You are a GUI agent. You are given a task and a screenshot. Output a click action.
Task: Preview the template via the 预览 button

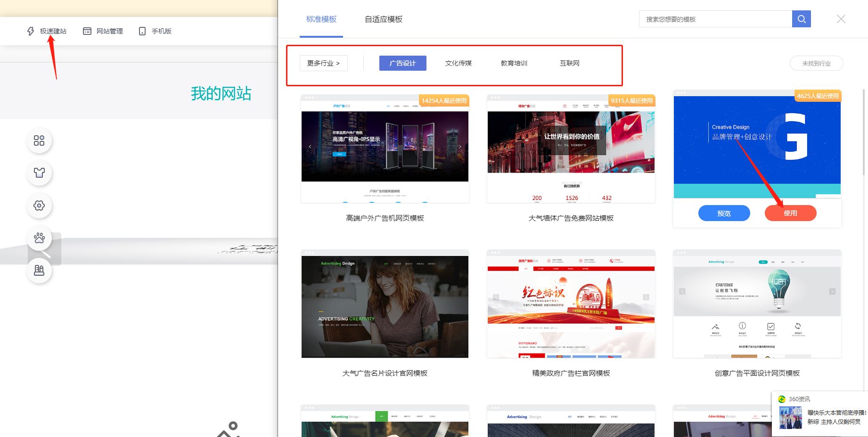pyautogui.click(x=724, y=213)
